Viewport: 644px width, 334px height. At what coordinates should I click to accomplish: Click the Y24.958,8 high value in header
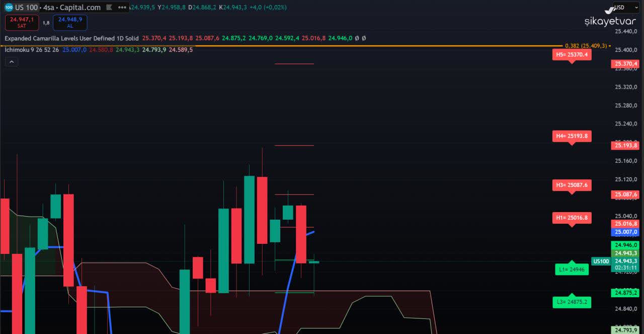point(171,8)
